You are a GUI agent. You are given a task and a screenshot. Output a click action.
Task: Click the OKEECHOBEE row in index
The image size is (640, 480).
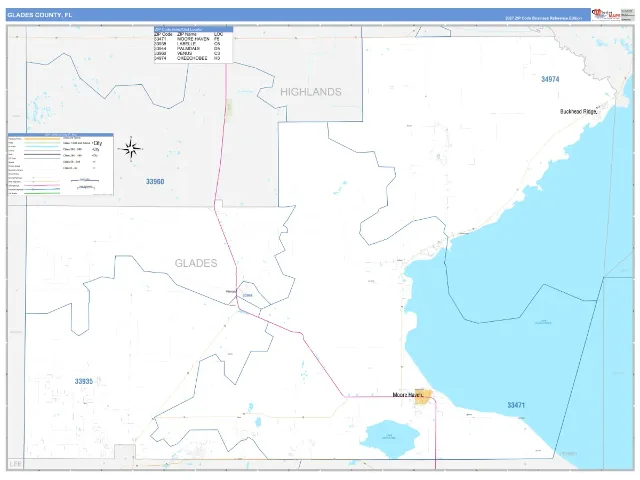coord(188,58)
